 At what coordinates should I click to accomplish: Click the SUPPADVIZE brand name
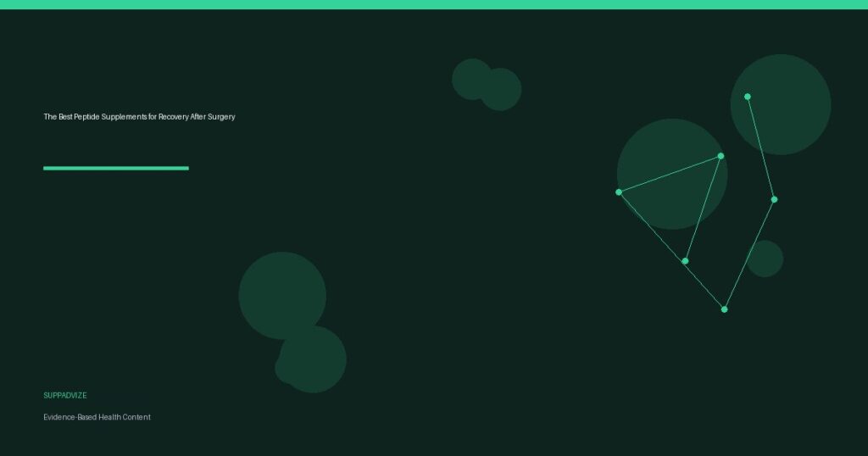pyautogui.click(x=65, y=395)
